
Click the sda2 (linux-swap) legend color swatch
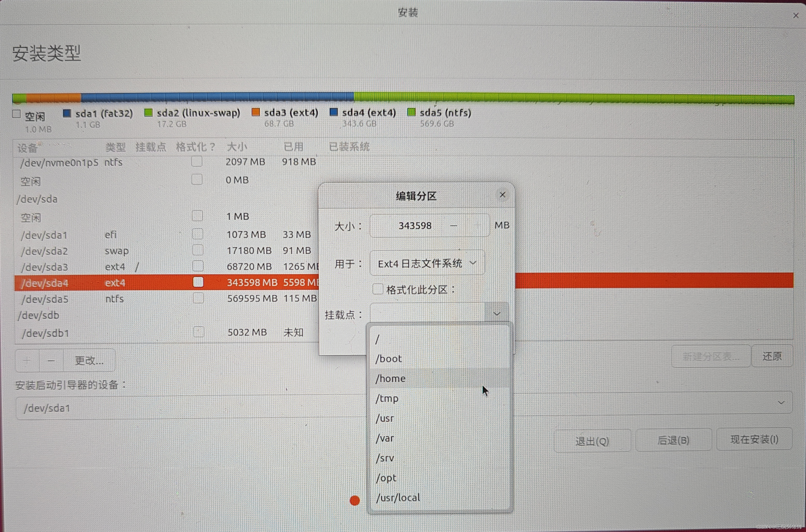(x=148, y=113)
